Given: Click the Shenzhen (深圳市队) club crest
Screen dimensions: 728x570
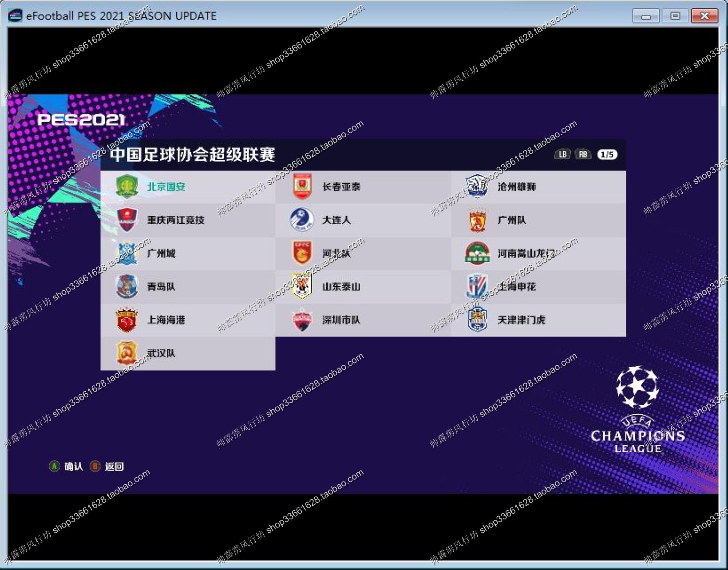Looking at the screenshot, I should click(302, 320).
